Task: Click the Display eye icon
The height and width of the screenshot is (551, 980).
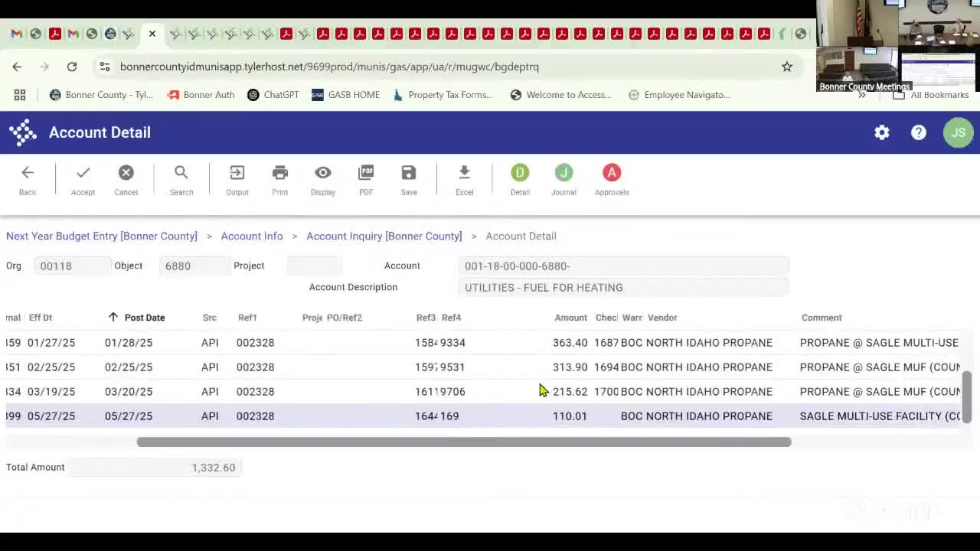Action: [x=323, y=174]
